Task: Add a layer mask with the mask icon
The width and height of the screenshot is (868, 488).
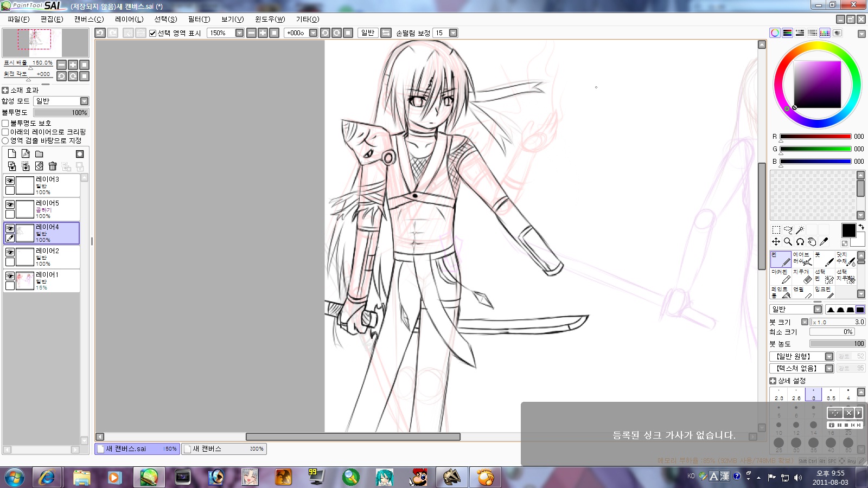Action: tap(80, 154)
